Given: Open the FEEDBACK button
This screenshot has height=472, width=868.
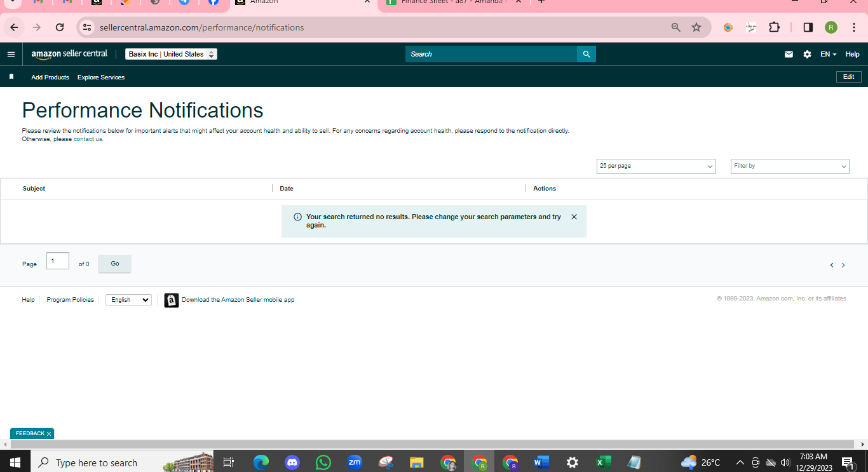Looking at the screenshot, I should point(30,433).
